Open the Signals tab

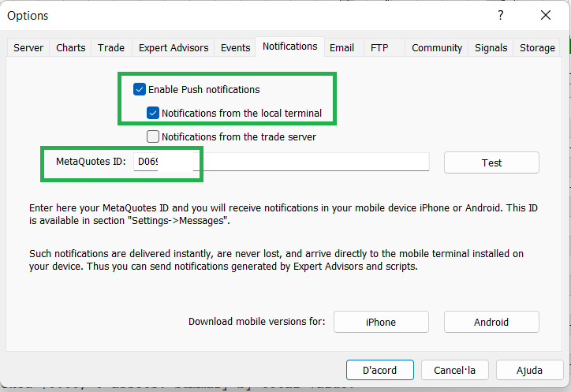point(491,48)
